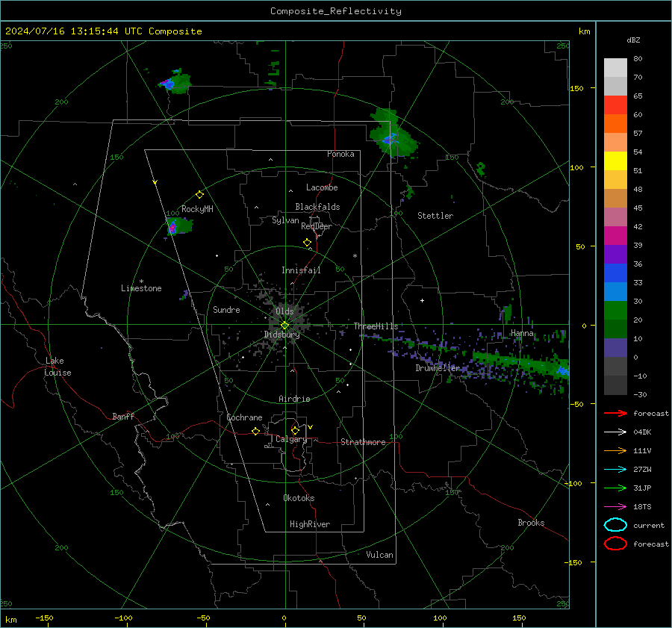Click the yellow diamond marker below RedDeer
672x628 pixels.
pyautogui.click(x=307, y=243)
